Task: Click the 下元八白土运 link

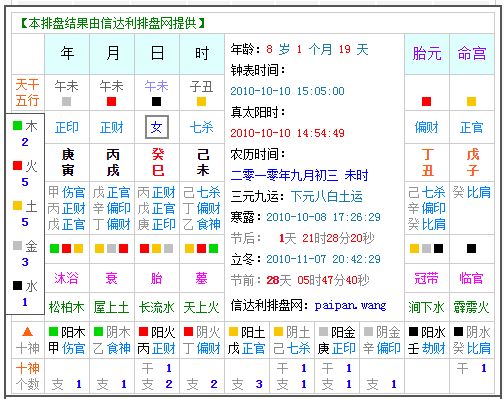Action: click(x=327, y=197)
